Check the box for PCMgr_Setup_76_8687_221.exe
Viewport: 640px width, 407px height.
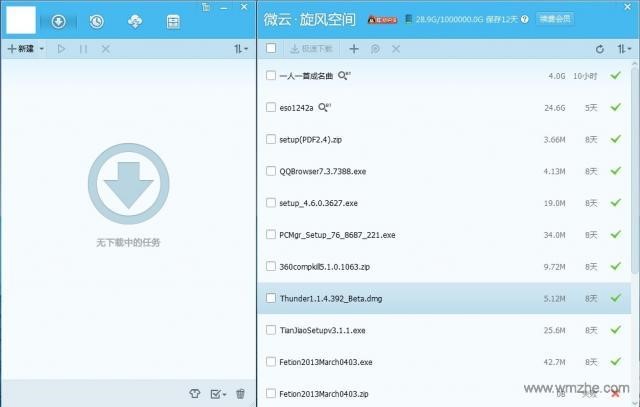coord(271,234)
